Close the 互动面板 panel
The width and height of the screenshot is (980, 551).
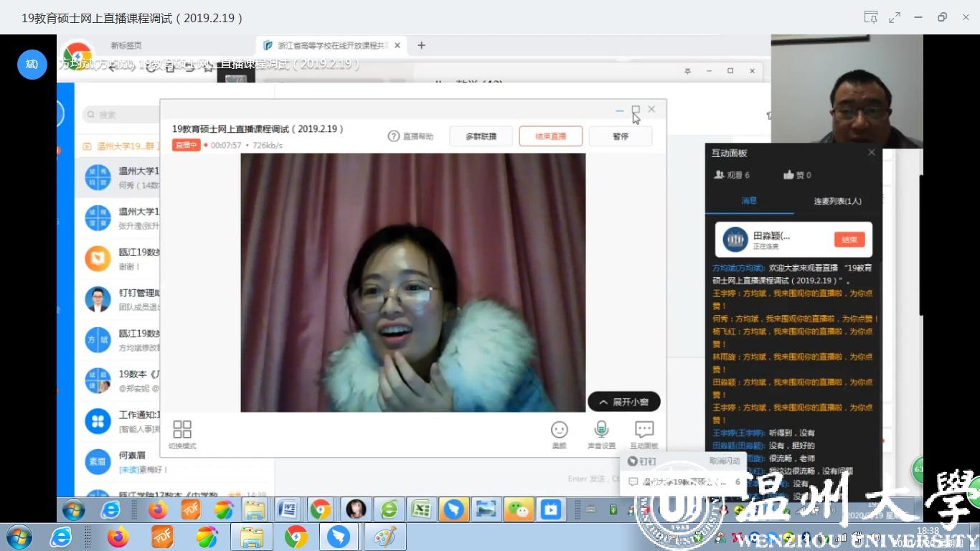872,153
